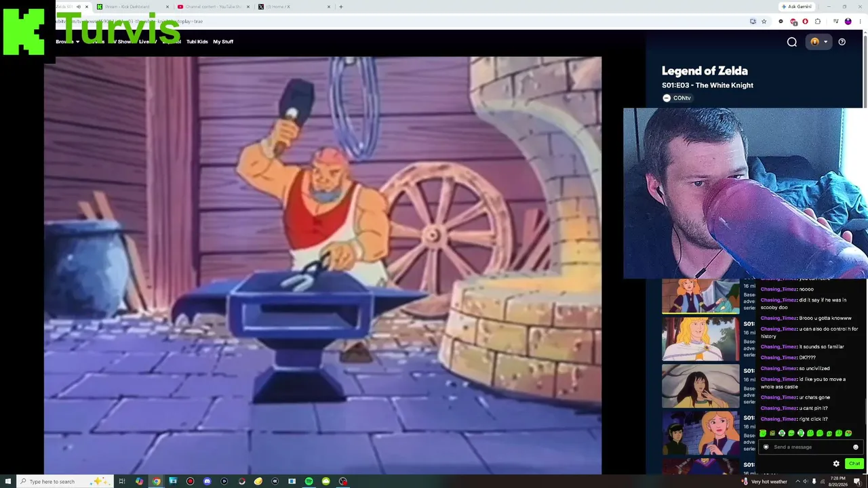The height and width of the screenshot is (488, 868).
Task: Click the Windows Start button
Action: [8, 481]
